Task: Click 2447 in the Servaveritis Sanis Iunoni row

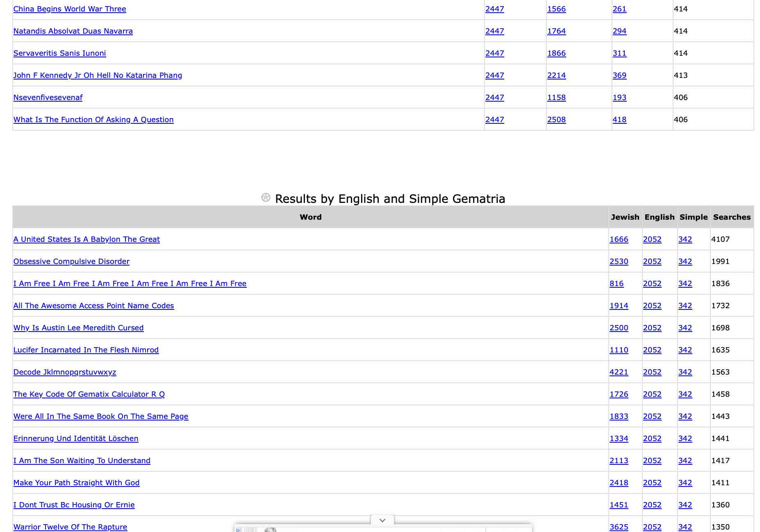Action: pos(495,53)
